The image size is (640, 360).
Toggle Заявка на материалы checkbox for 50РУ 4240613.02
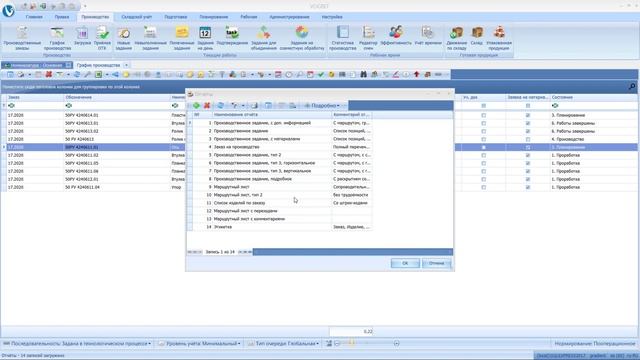(528, 131)
